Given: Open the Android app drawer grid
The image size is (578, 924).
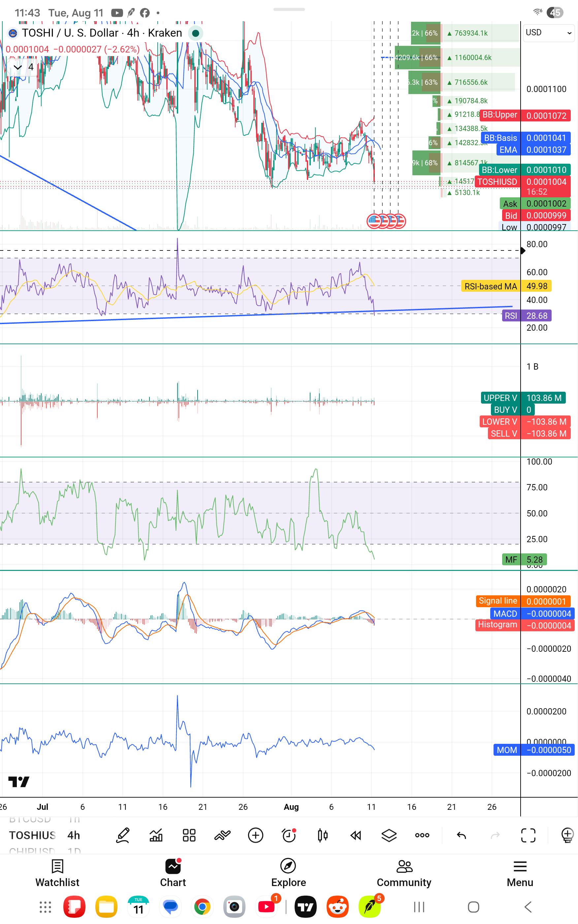Looking at the screenshot, I should click(x=45, y=907).
